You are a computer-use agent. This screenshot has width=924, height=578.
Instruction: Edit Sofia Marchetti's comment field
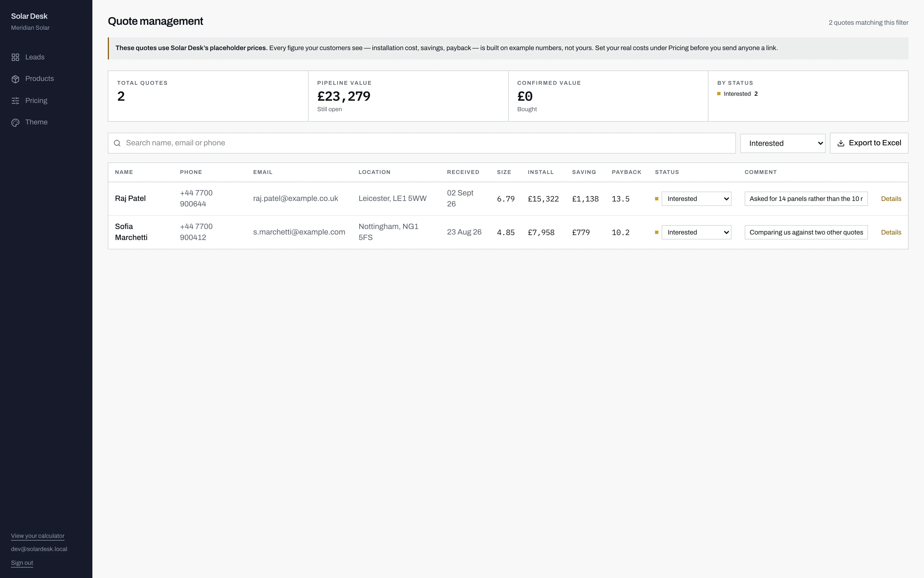point(806,232)
